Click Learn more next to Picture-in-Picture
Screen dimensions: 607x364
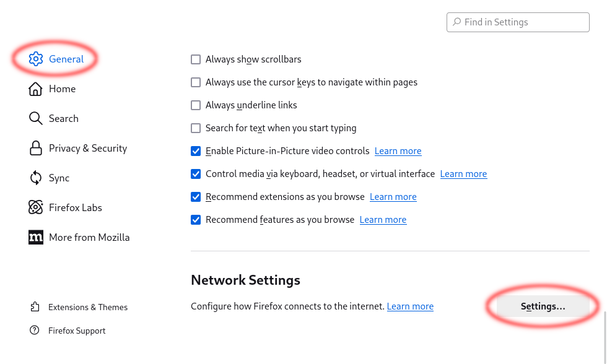pos(398,151)
